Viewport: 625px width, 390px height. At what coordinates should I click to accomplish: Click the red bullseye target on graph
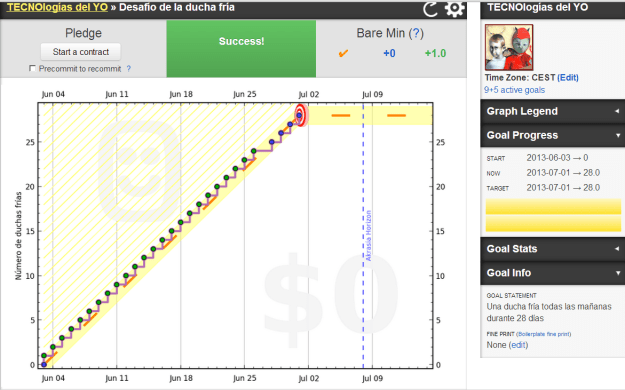pyautogui.click(x=300, y=115)
